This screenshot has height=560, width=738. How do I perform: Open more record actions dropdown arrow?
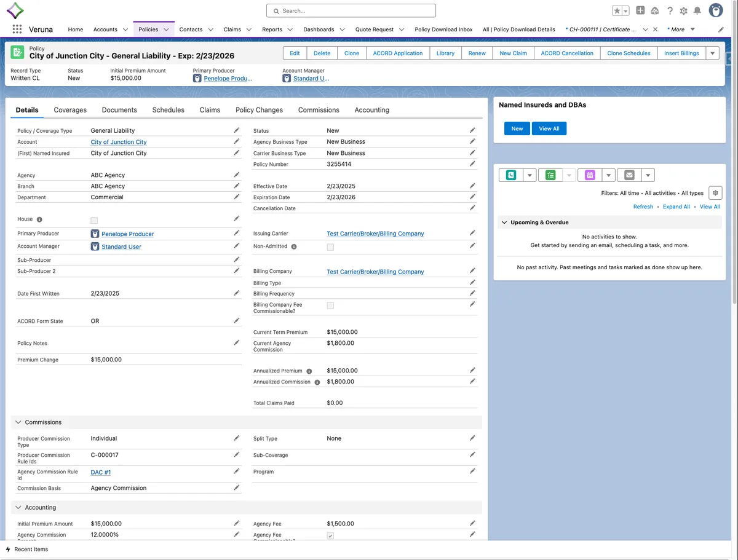pyautogui.click(x=713, y=53)
